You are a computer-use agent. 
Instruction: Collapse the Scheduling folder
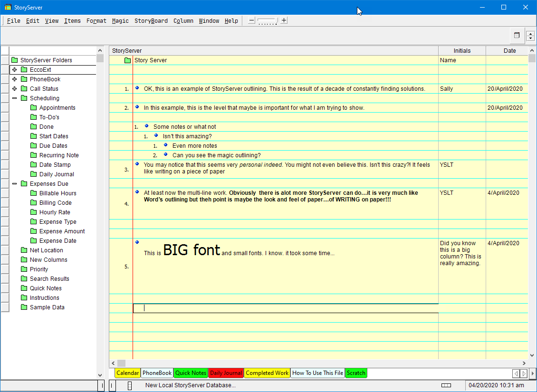[14, 98]
